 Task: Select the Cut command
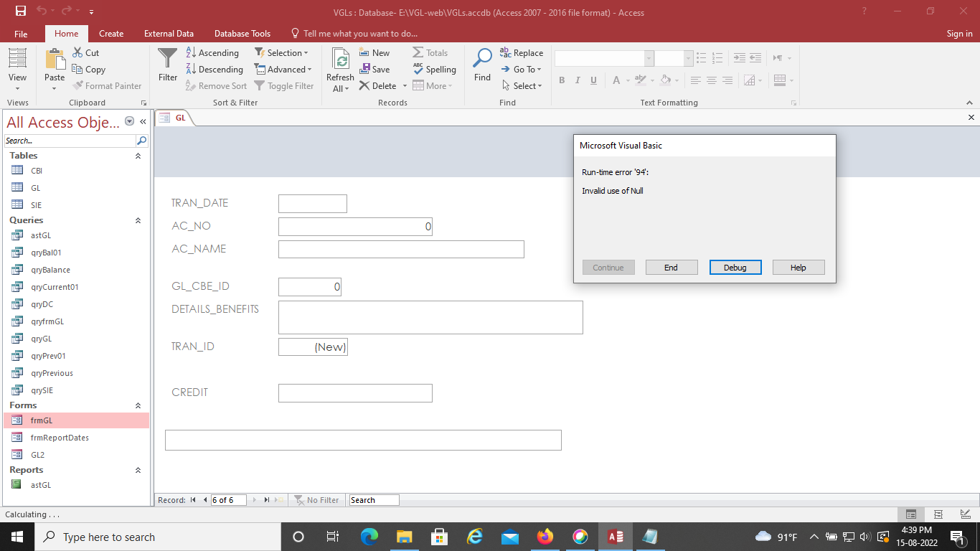tap(86, 52)
